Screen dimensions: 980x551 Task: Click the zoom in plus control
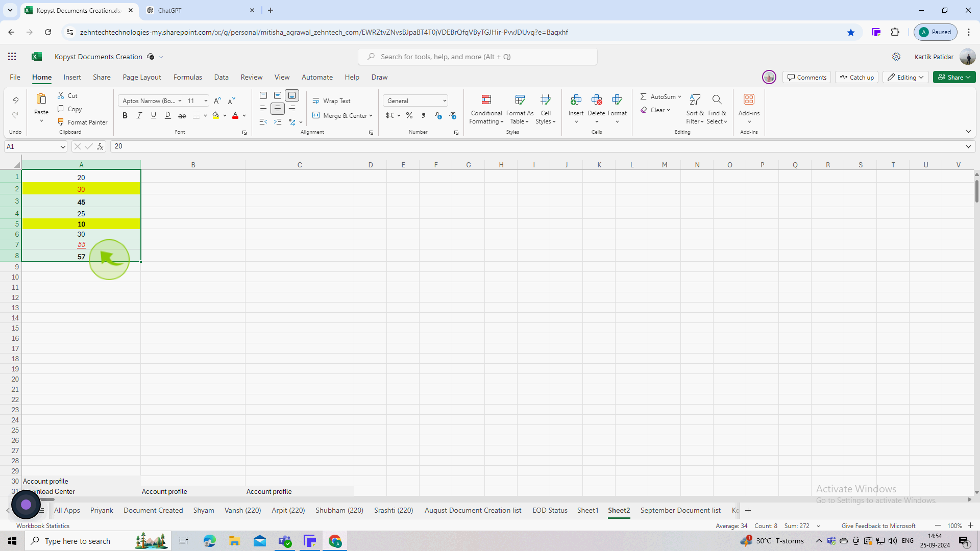(970, 525)
